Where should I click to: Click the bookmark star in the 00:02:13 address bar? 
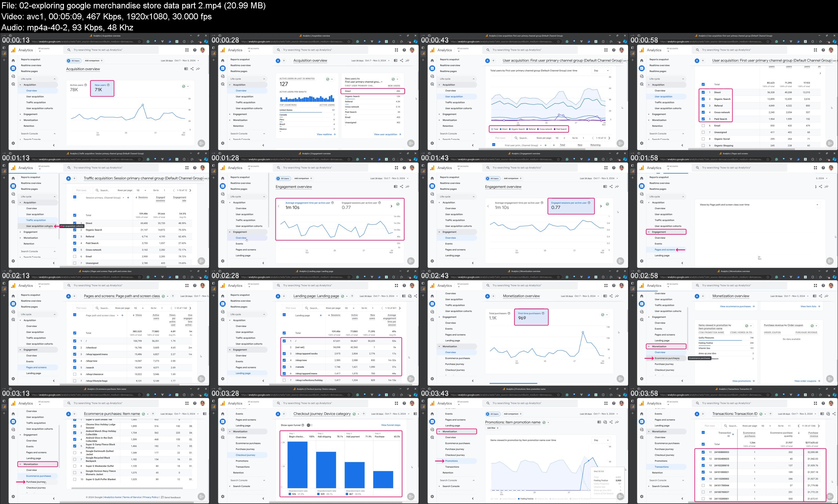click(x=139, y=277)
